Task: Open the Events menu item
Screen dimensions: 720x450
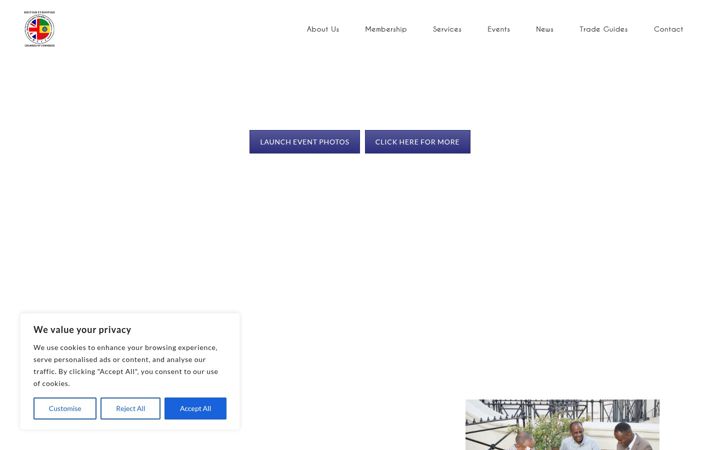Action: coord(499,29)
